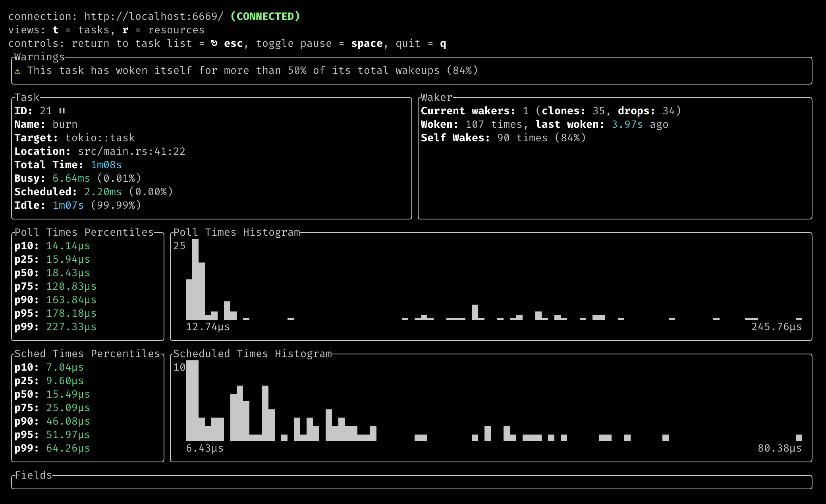This screenshot has width=826, height=504.
Task: Click the Waker panel title
Action: [436, 98]
